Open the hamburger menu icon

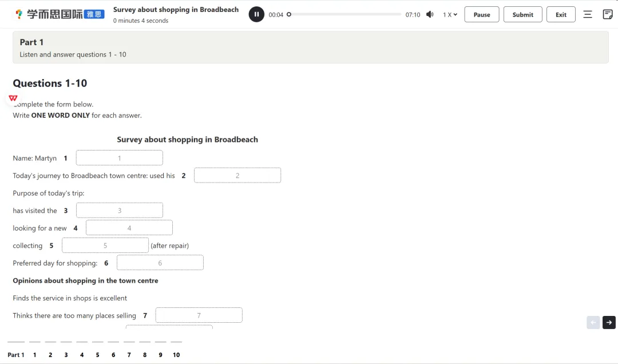click(588, 14)
